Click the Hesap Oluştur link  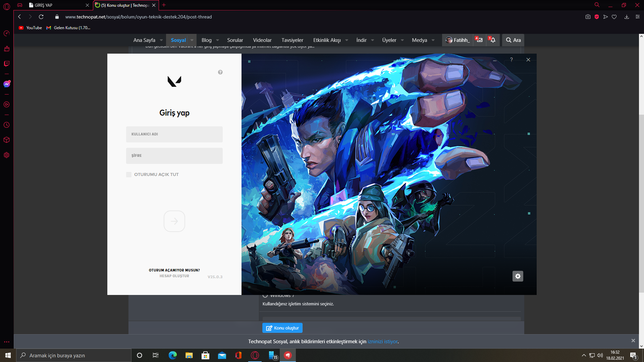(174, 276)
